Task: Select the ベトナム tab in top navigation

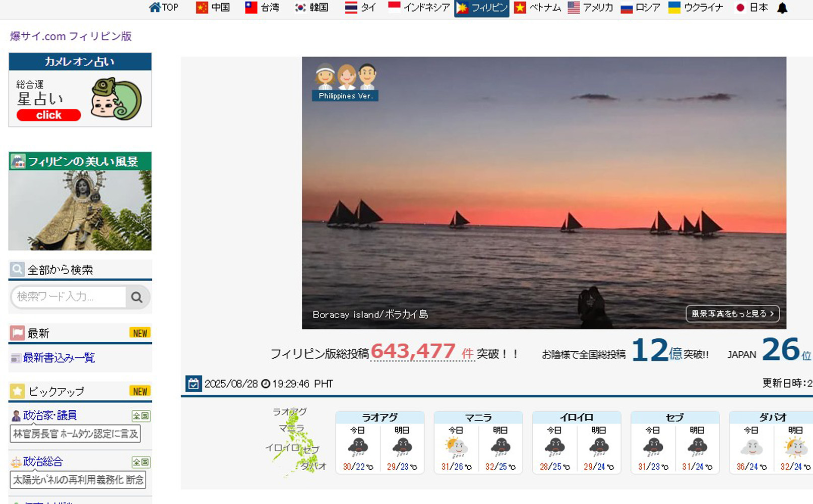Action: coord(538,8)
